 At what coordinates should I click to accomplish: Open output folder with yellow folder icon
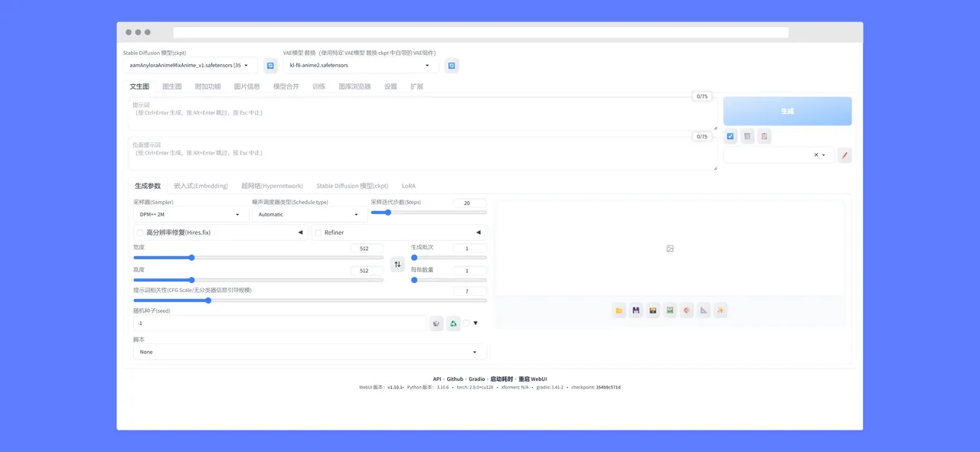click(x=619, y=311)
